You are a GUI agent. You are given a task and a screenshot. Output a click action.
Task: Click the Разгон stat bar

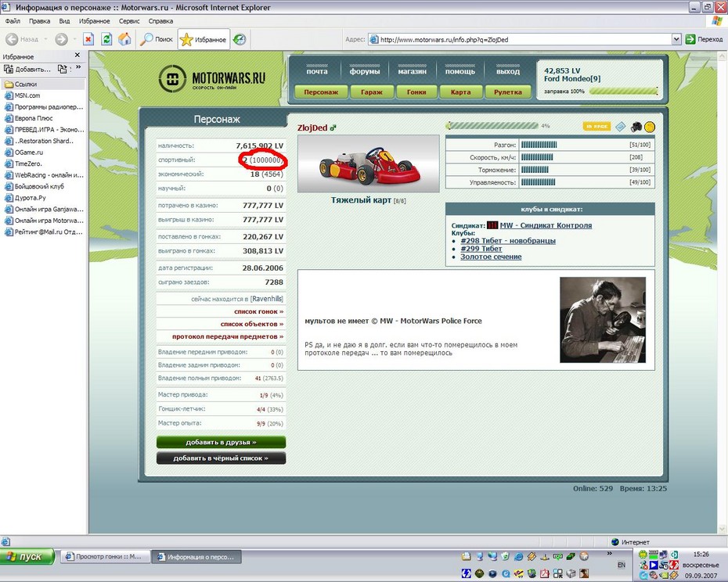[539, 145]
